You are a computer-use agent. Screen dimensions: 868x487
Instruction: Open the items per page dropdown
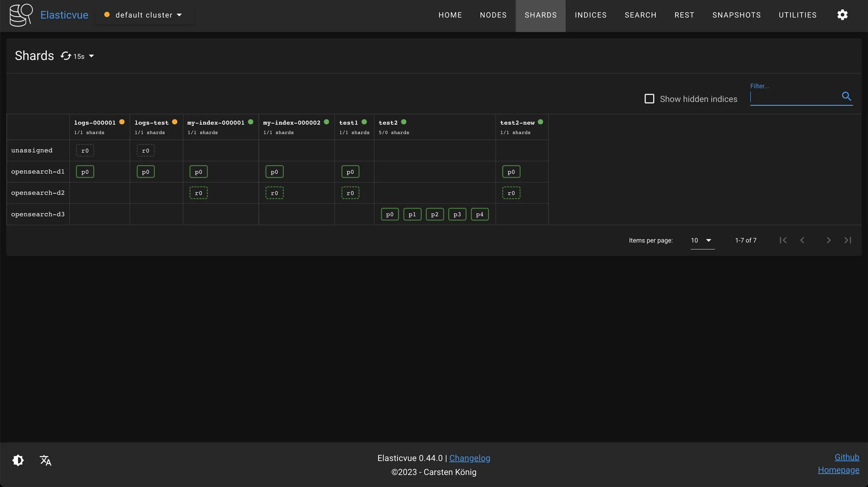pyautogui.click(x=702, y=240)
